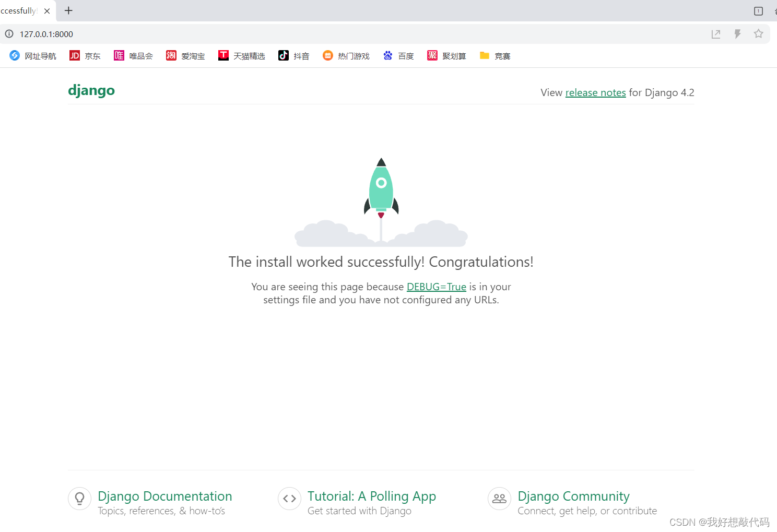Click the rocket illustration
The image size is (777, 532).
pyautogui.click(x=381, y=202)
